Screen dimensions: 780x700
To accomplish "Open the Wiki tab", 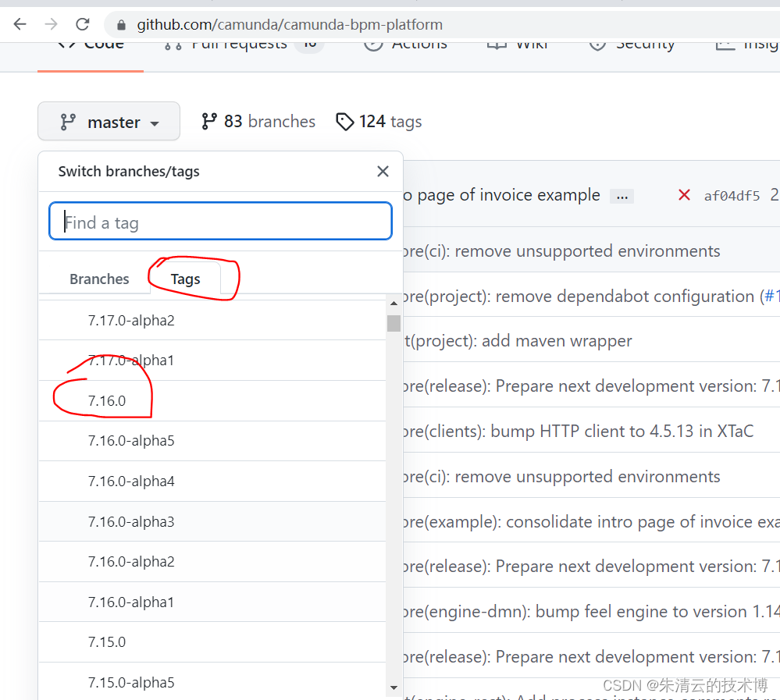I will (518, 44).
